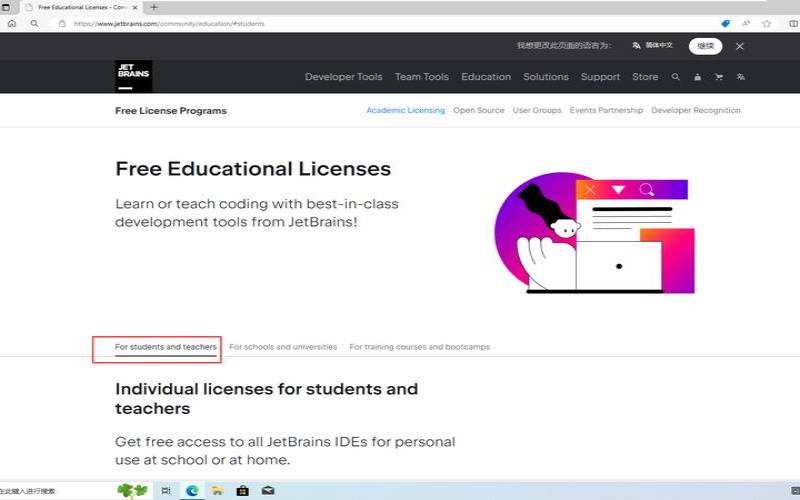Click the browser search magnifier icon
The height and width of the screenshot is (500, 800).
pyautogui.click(x=34, y=23)
